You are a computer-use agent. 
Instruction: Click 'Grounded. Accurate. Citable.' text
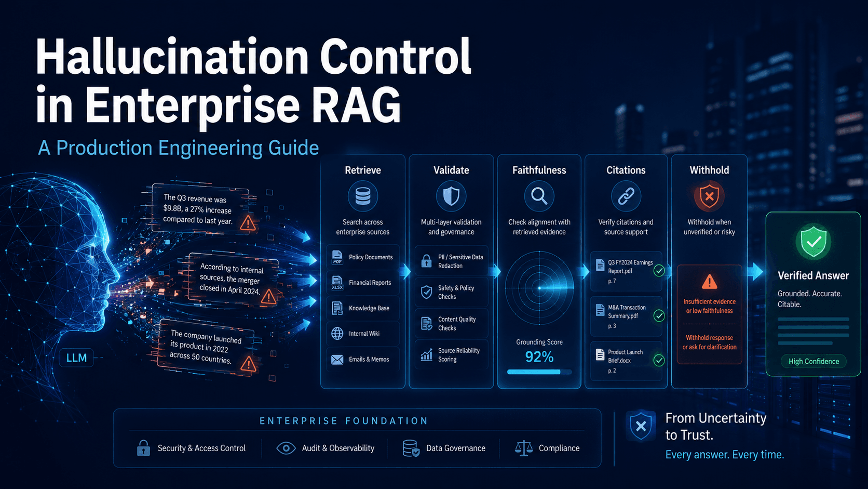pos(809,299)
